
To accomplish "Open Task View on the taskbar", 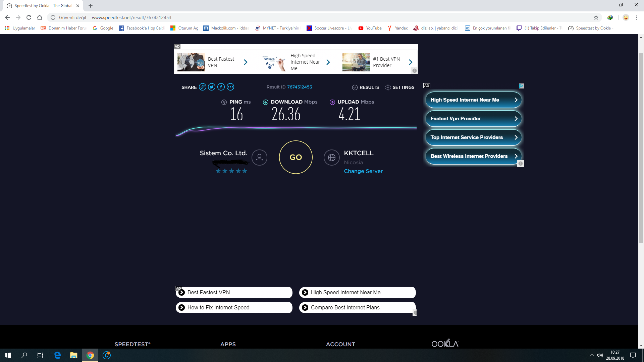I will point(40,355).
